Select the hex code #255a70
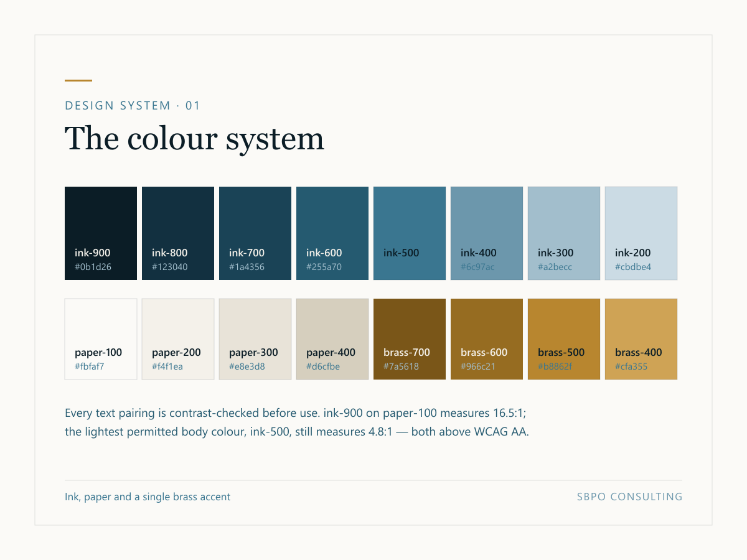The height and width of the screenshot is (560, 747). pyautogui.click(x=324, y=267)
